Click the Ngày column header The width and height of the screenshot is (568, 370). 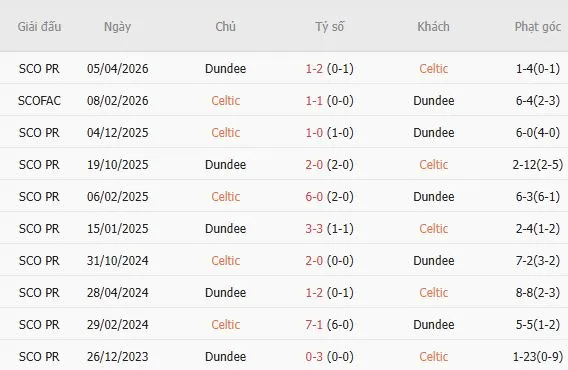(117, 27)
